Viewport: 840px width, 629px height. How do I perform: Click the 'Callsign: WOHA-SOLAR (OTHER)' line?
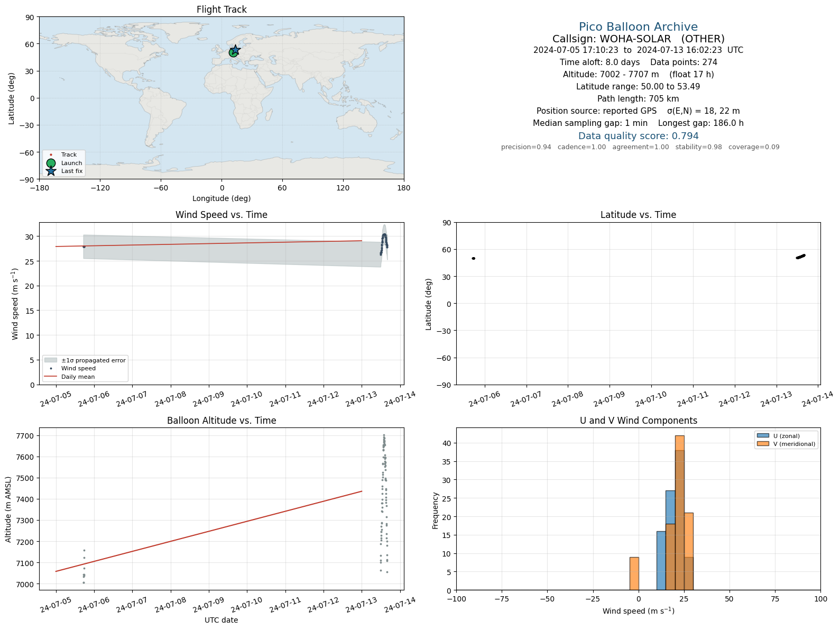(638, 39)
